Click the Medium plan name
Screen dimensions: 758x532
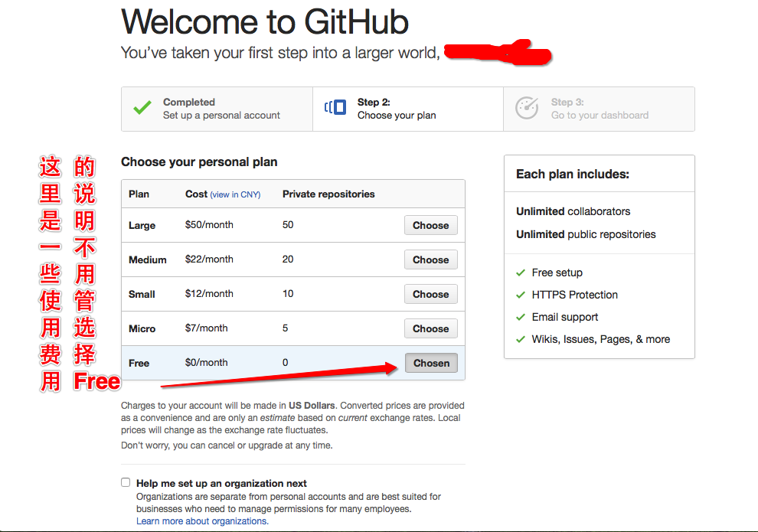pyautogui.click(x=148, y=260)
